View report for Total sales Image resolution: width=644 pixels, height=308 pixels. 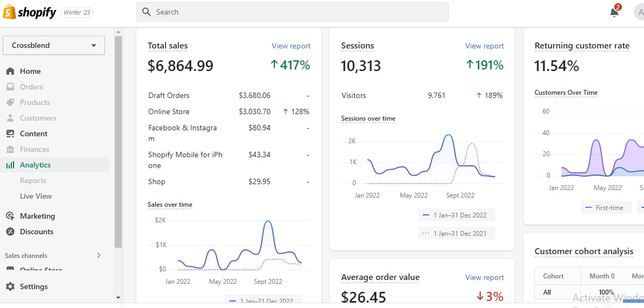point(291,46)
